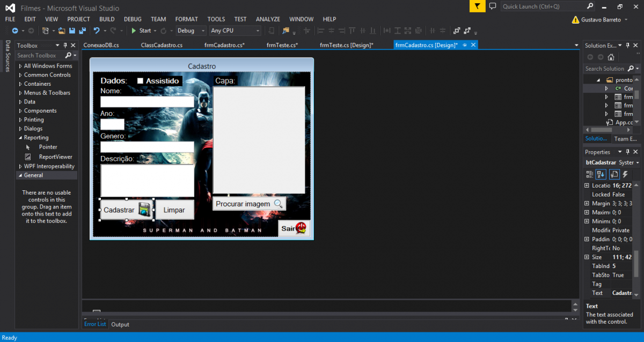Expand the All Windows Forms group
644x342 pixels.
tap(20, 66)
